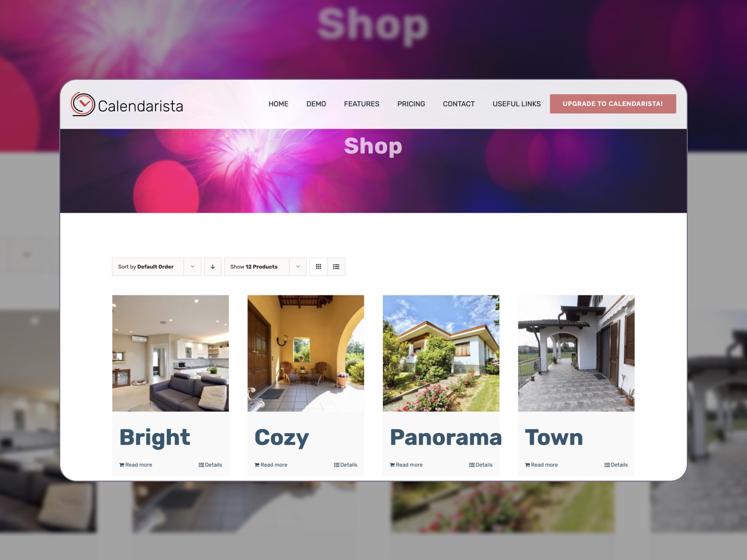Click the Town product title

pyautogui.click(x=554, y=437)
